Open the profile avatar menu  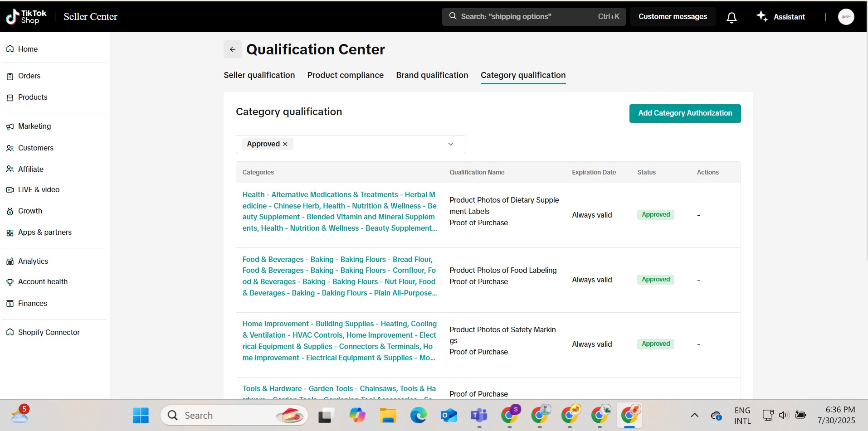(846, 17)
